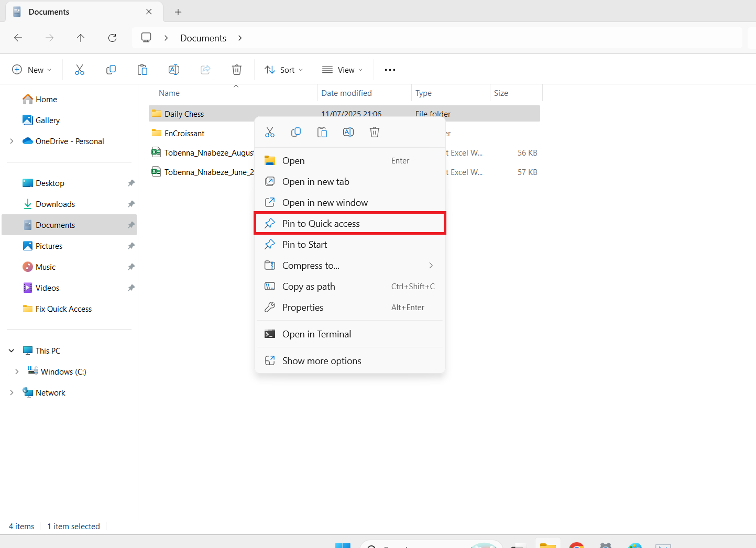Image resolution: width=756 pixels, height=548 pixels.
Task: Copy Daily Chess via the context menu copy icon
Action: (296, 131)
